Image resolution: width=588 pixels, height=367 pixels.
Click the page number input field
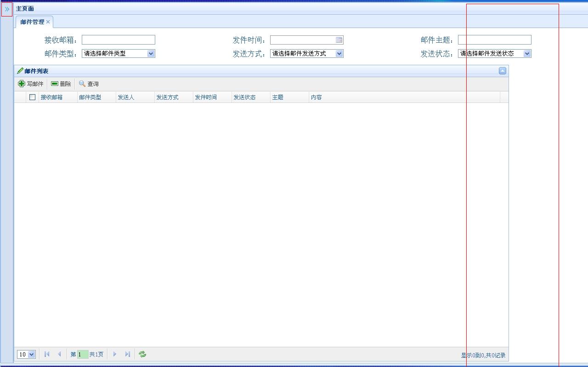coord(83,354)
